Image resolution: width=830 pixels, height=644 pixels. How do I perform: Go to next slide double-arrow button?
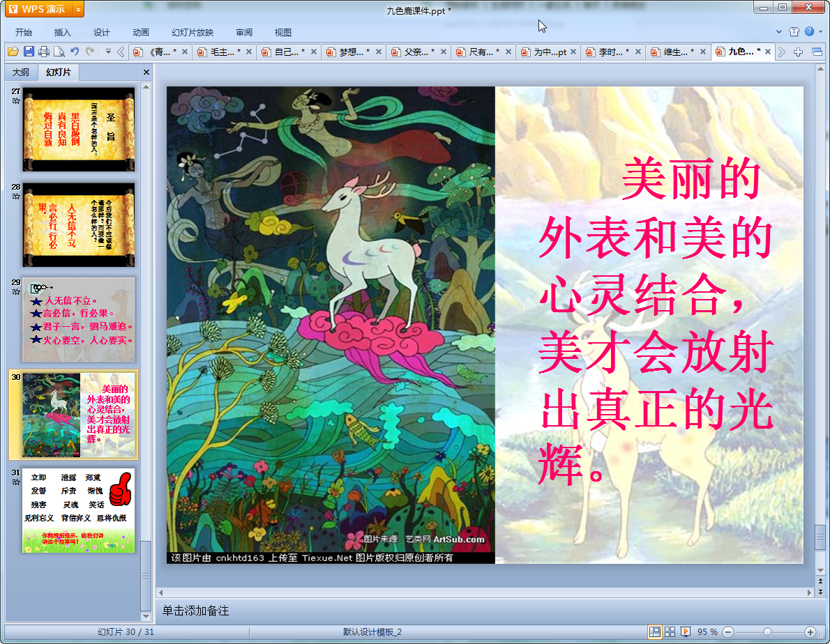pyautogui.click(x=820, y=592)
